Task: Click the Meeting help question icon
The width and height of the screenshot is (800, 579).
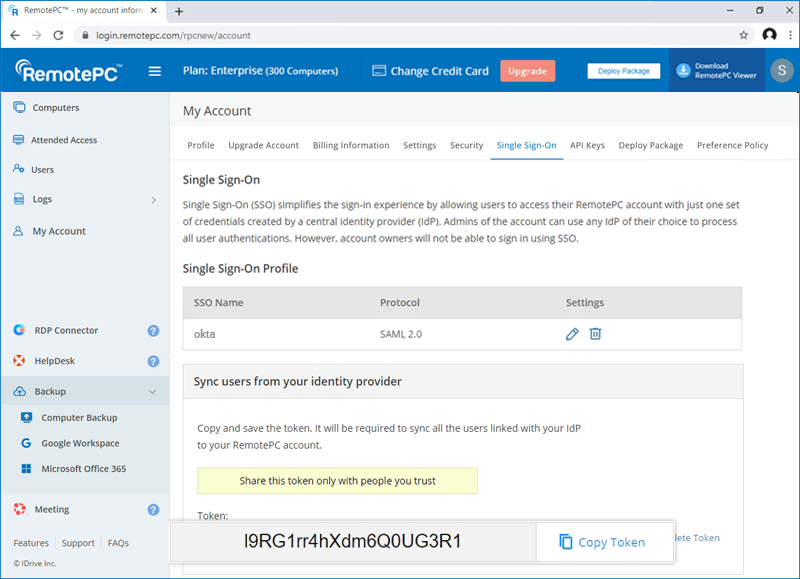Action: tap(153, 510)
